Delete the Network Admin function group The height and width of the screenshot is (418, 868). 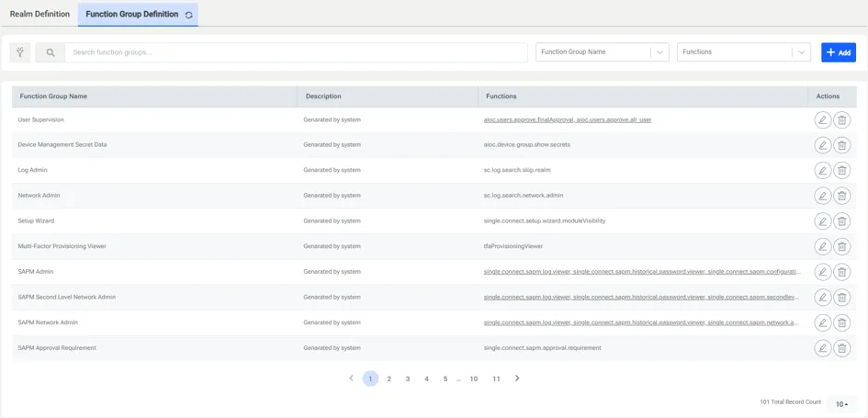coord(842,196)
